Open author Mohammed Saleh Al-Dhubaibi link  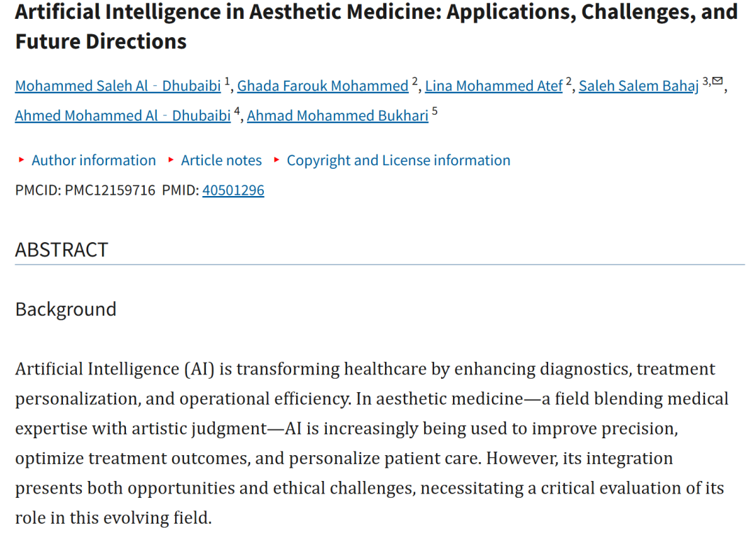coord(118,86)
